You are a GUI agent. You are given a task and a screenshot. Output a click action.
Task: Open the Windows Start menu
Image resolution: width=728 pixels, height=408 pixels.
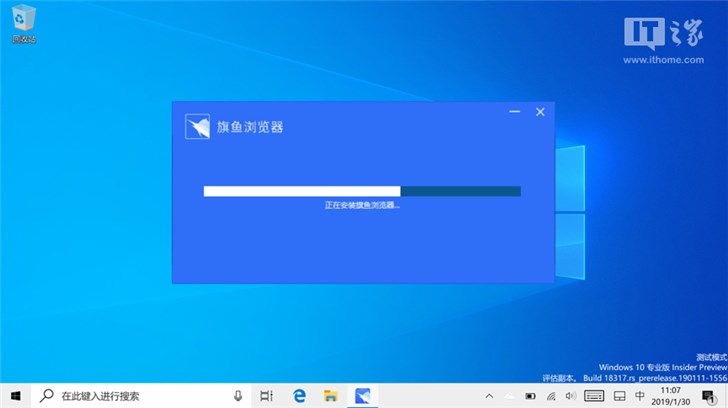(x=15, y=396)
